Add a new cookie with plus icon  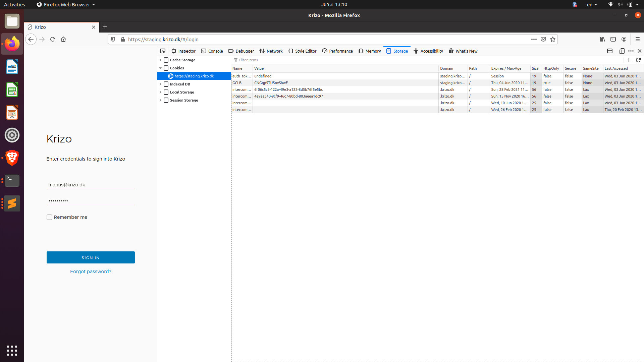click(629, 60)
